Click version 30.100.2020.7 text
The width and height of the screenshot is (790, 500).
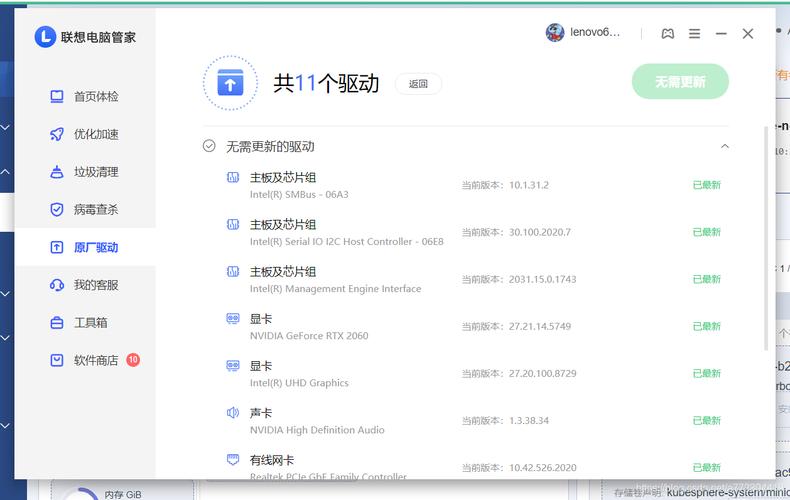pos(540,232)
